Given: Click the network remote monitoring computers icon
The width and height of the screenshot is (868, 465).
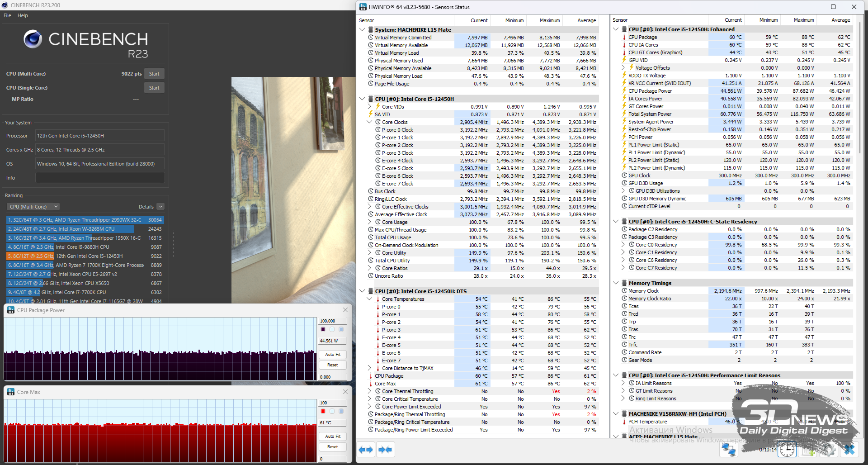Looking at the screenshot, I should 728,450.
